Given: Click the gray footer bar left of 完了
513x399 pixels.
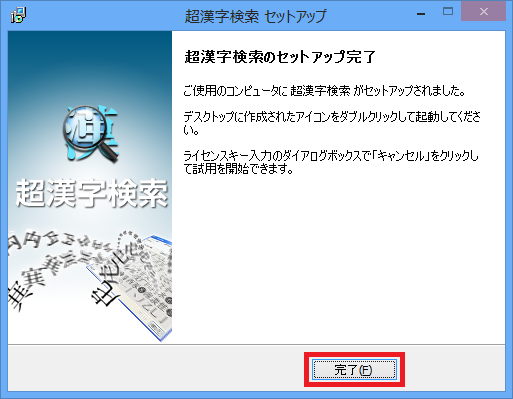Looking at the screenshot, I should click(x=157, y=368).
